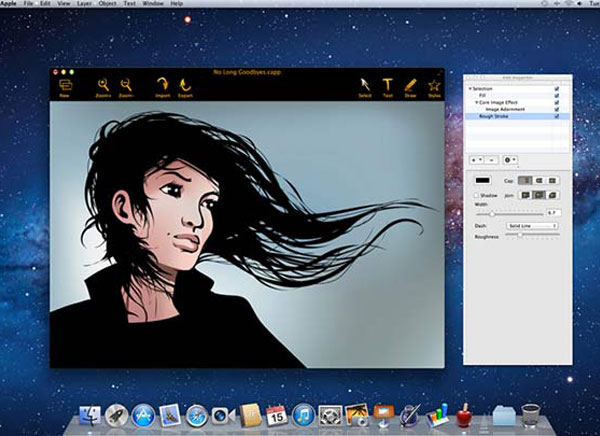Enable the Shadow checkbox
The height and width of the screenshot is (436, 600).
477,196
